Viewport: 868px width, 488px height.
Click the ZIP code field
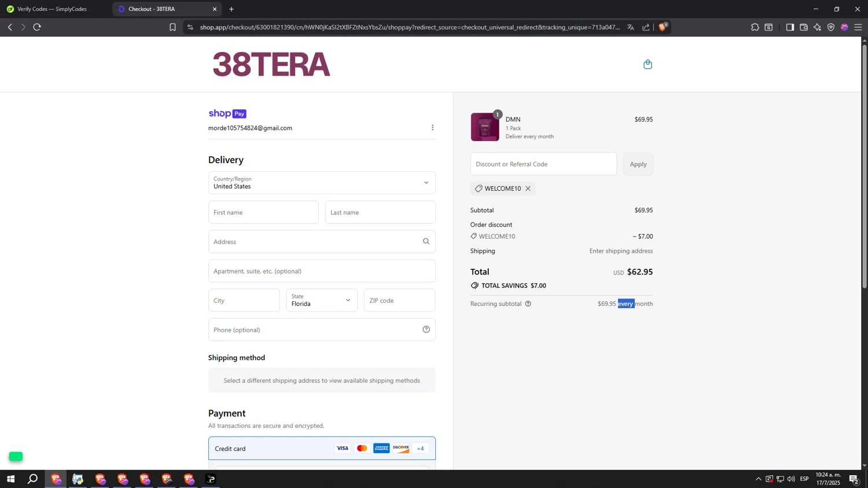point(399,300)
